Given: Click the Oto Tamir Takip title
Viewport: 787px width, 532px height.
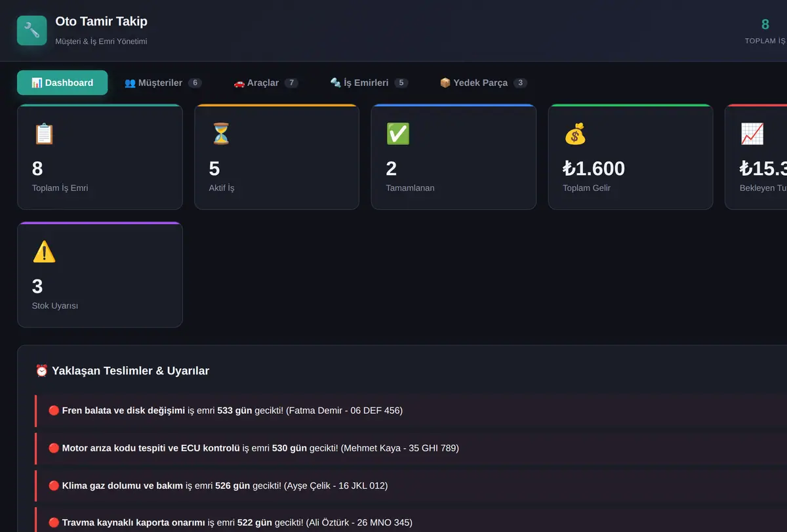Looking at the screenshot, I should 101,22.
